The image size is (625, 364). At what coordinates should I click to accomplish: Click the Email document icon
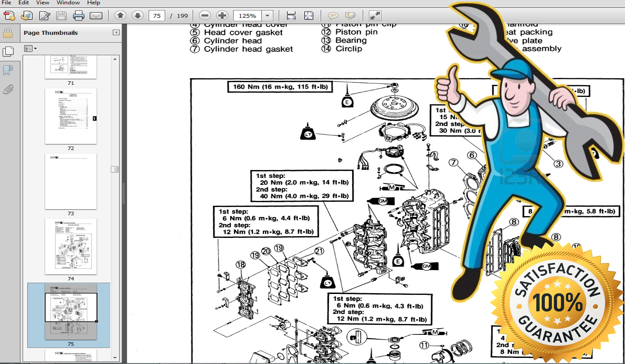[96, 15]
